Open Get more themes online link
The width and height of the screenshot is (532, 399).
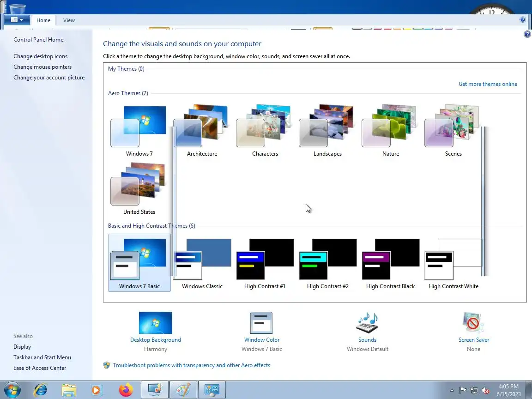click(x=488, y=84)
